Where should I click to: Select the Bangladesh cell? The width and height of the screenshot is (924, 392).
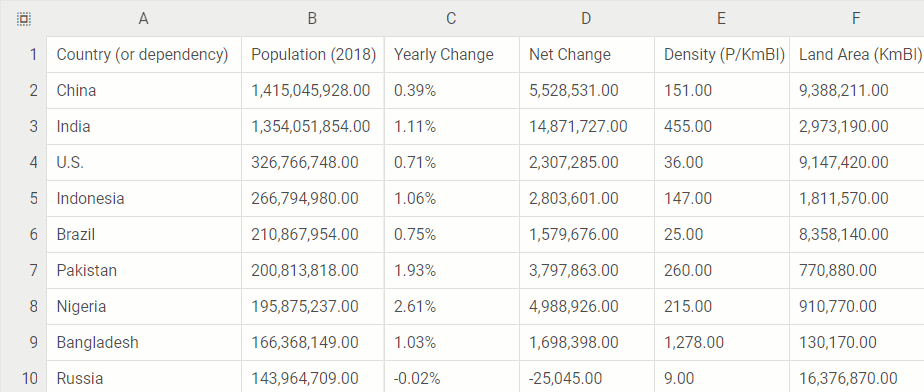144,342
